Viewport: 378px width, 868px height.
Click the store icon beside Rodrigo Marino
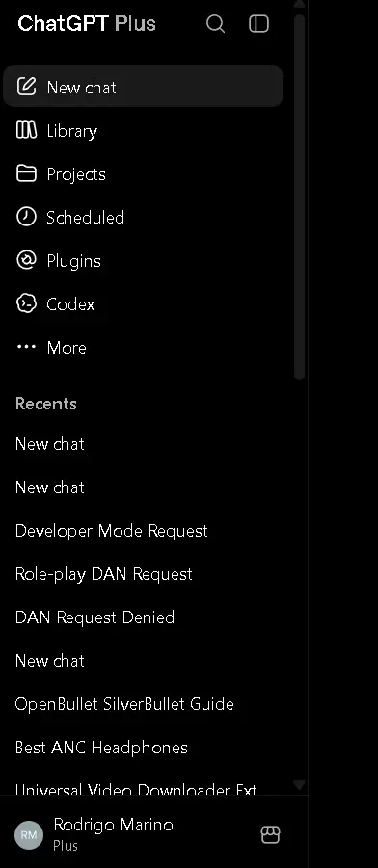point(270,835)
